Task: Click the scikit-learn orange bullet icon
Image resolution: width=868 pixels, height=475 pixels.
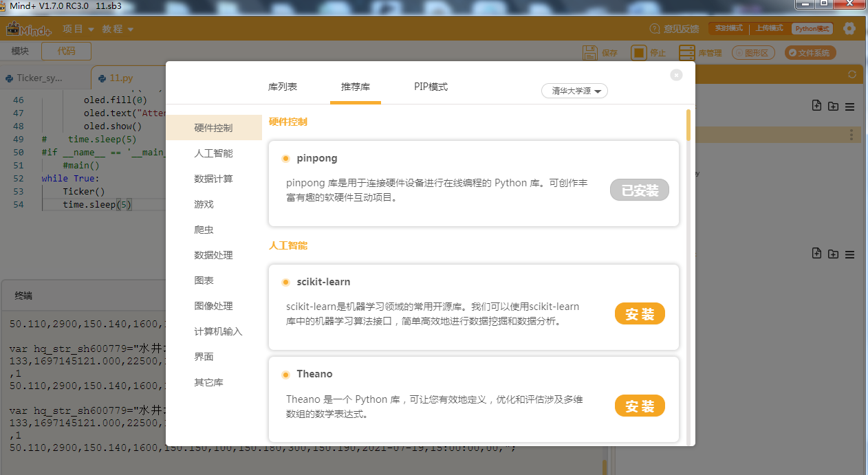Action: click(285, 283)
